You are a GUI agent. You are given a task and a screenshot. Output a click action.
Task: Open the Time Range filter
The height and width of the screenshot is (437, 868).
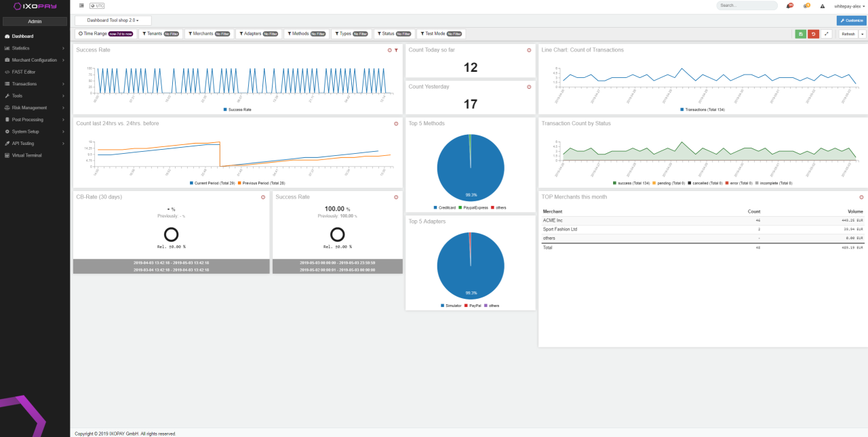click(106, 33)
